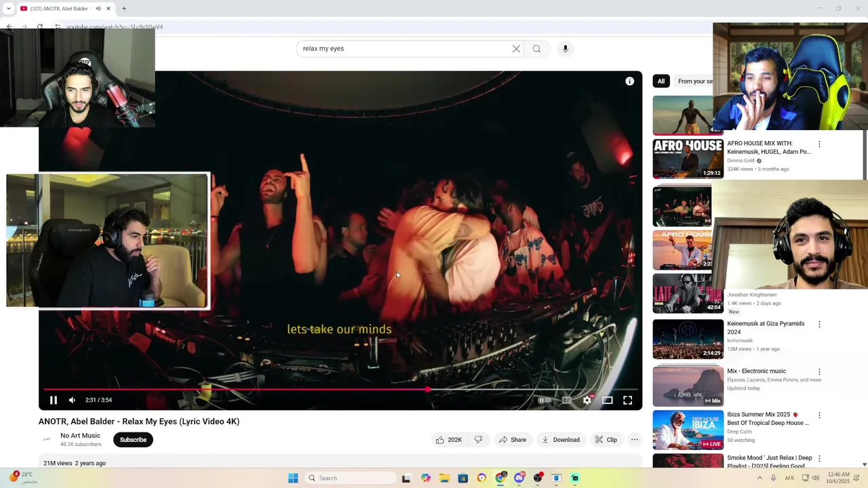This screenshot has height=488, width=868.
Task: Open options for Keinemusik at Giza Pyramids
Action: (819, 325)
